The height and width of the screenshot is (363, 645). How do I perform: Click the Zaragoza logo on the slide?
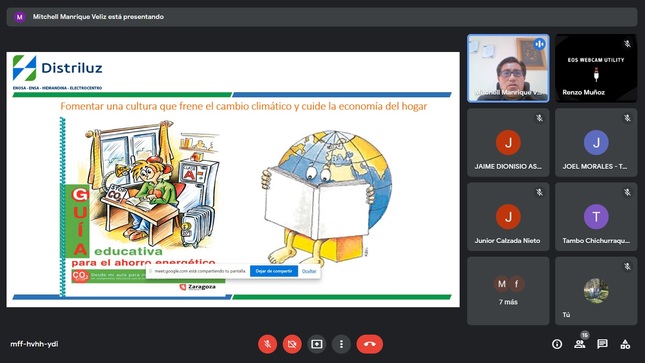[x=198, y=287]
